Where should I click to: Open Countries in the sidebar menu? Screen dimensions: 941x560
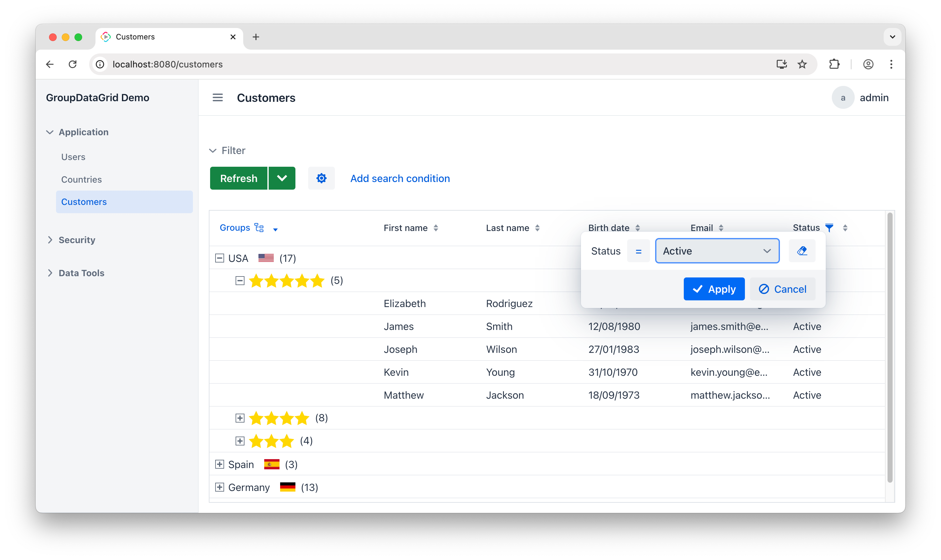[81, 179]
